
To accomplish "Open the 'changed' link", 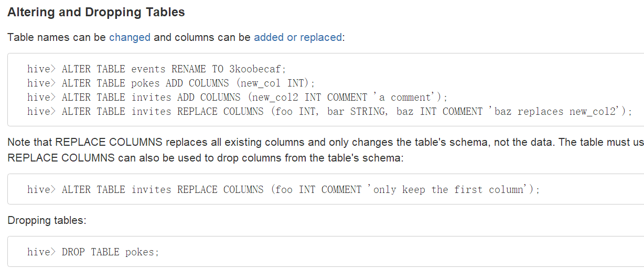I will pyautogui.click(x=130, y=38).
